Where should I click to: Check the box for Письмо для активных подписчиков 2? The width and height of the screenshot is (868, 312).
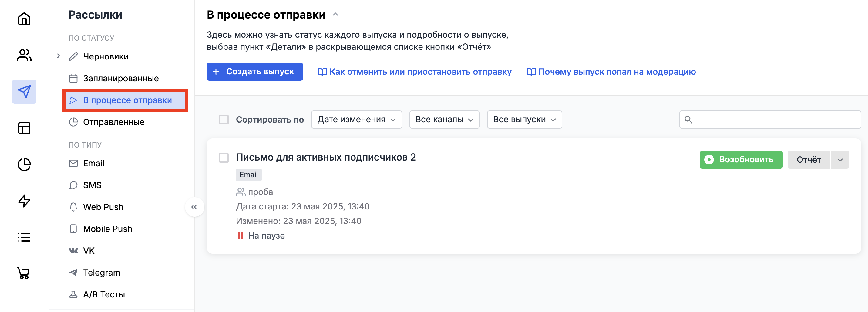tap(224, 158)
